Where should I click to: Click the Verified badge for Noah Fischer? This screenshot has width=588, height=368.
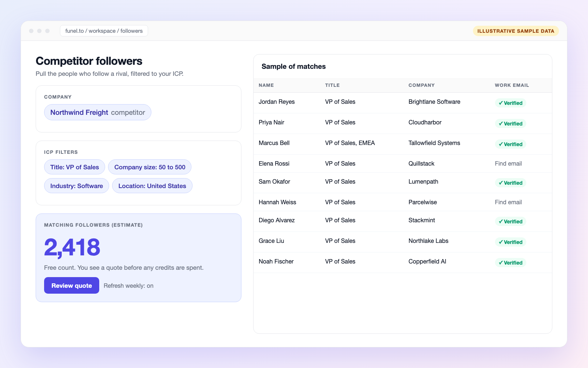510,263
